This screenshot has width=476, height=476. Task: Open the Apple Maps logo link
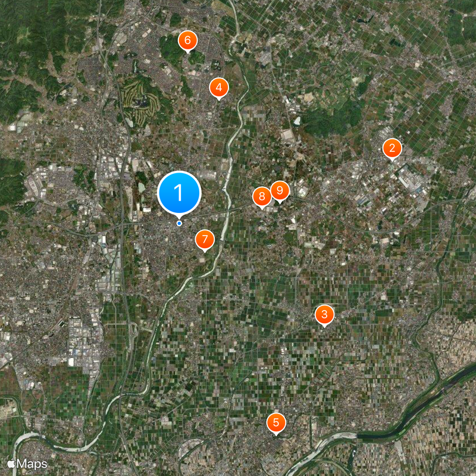pyautogui.click(x=27, y=464)
